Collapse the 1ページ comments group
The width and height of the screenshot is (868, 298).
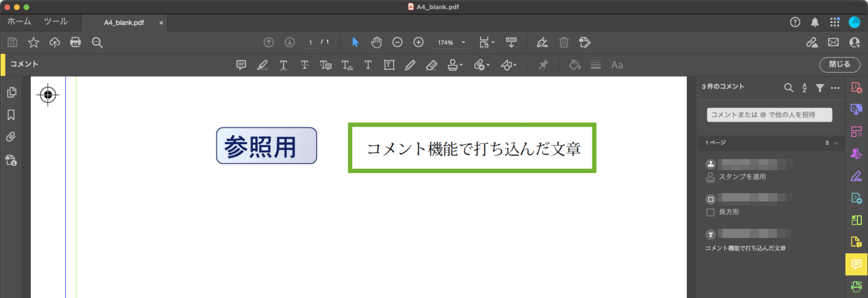[x=835, y=143]
